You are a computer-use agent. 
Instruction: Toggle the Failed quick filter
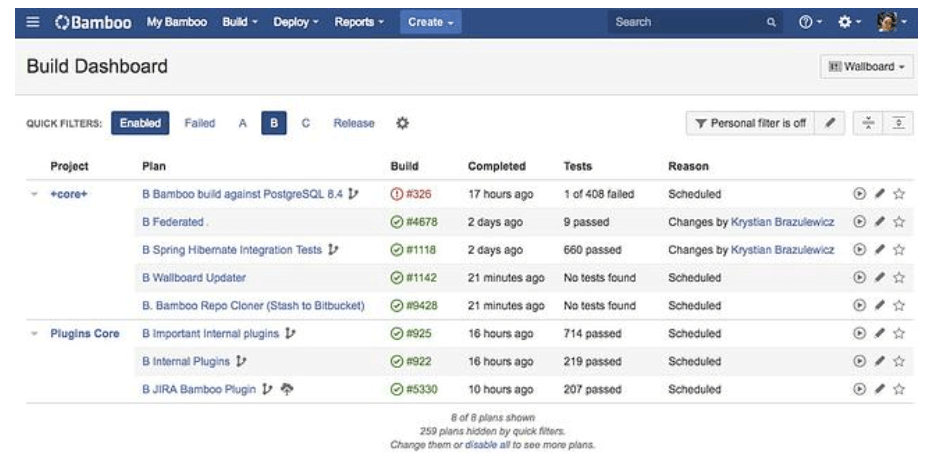[200, 123]
